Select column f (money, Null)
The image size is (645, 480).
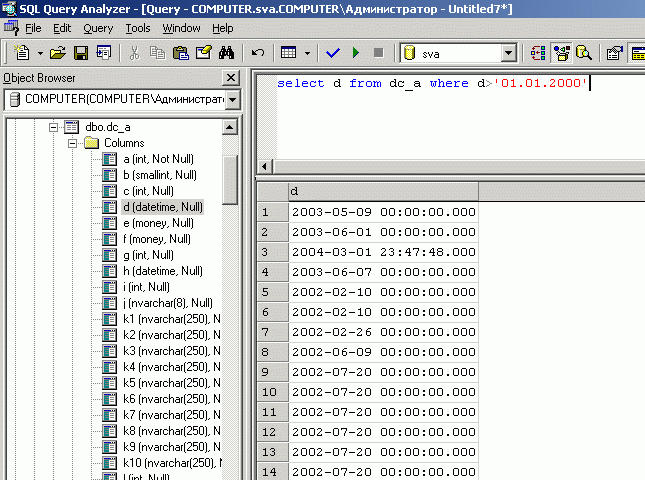(x=157, y=239)
